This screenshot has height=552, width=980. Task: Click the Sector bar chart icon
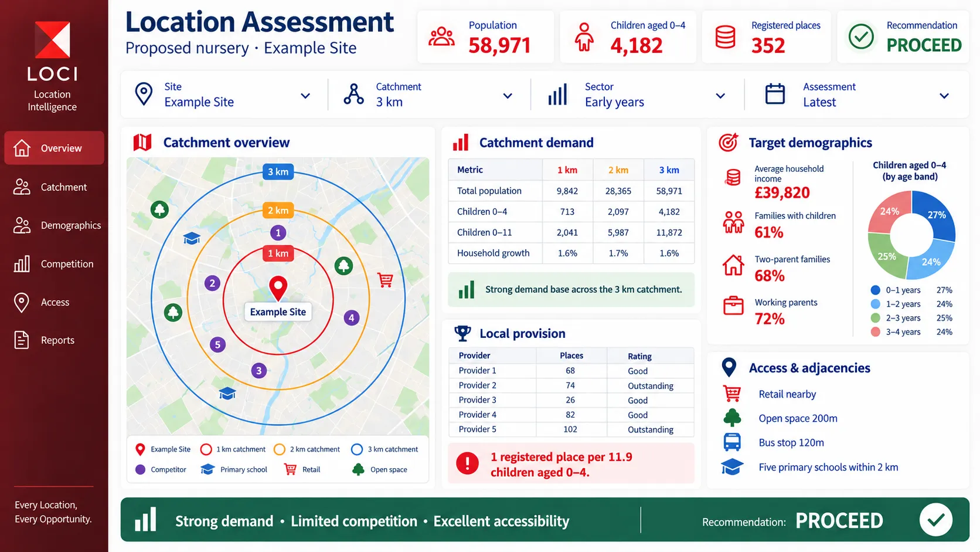coord(557,94)
